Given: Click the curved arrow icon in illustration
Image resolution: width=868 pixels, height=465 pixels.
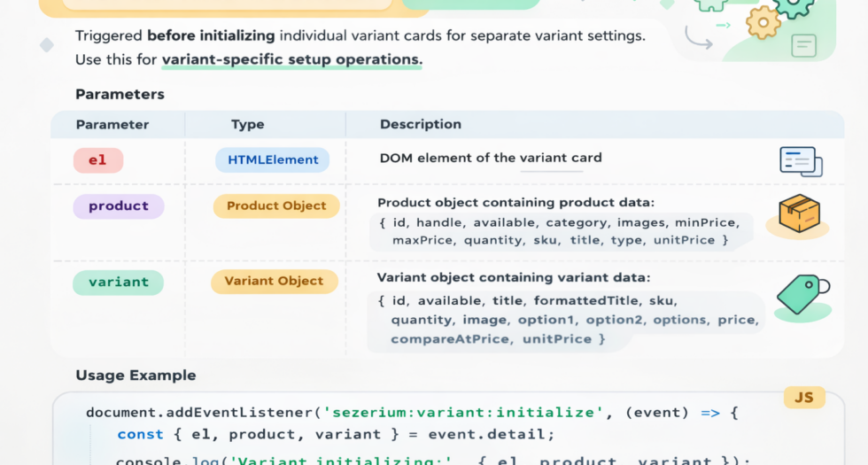Looking at the screenshot, I should [698, 39].
